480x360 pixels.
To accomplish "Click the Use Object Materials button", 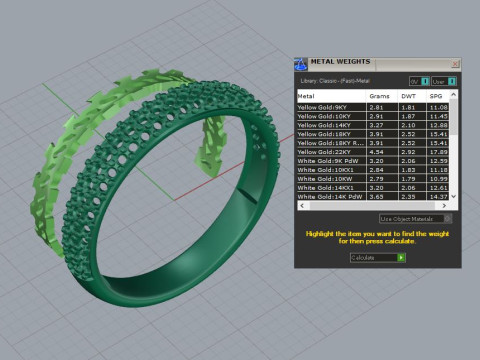I will click(x=416, y=219).
